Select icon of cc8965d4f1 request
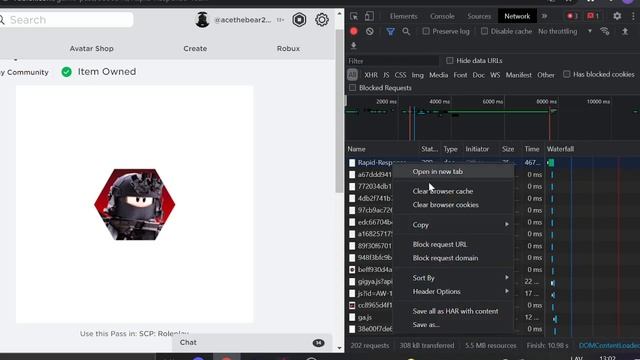This screenshot has height=360, width=640. click(352, 305)
